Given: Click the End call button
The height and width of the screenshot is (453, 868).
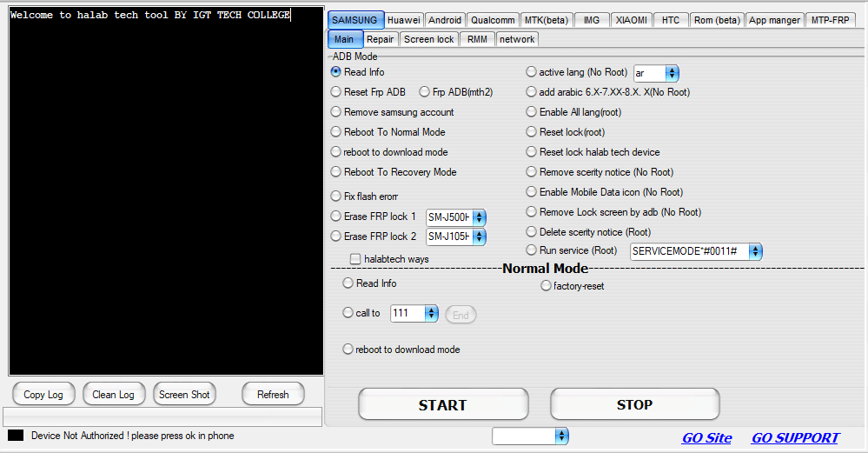Looking at the screenshot, I should (x=461, y=315).
